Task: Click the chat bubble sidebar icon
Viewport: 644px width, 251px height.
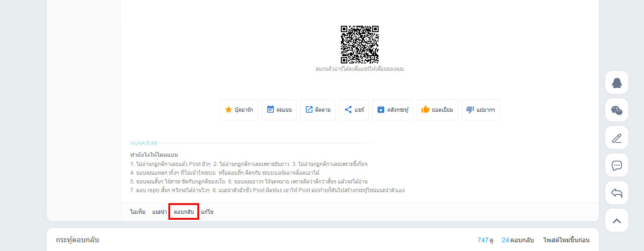Action: pyautogui.click(x=617, y=165)
